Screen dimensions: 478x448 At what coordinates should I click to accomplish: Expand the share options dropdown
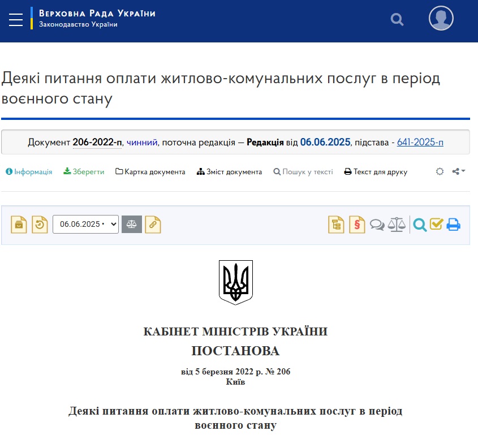coord(459,171)
